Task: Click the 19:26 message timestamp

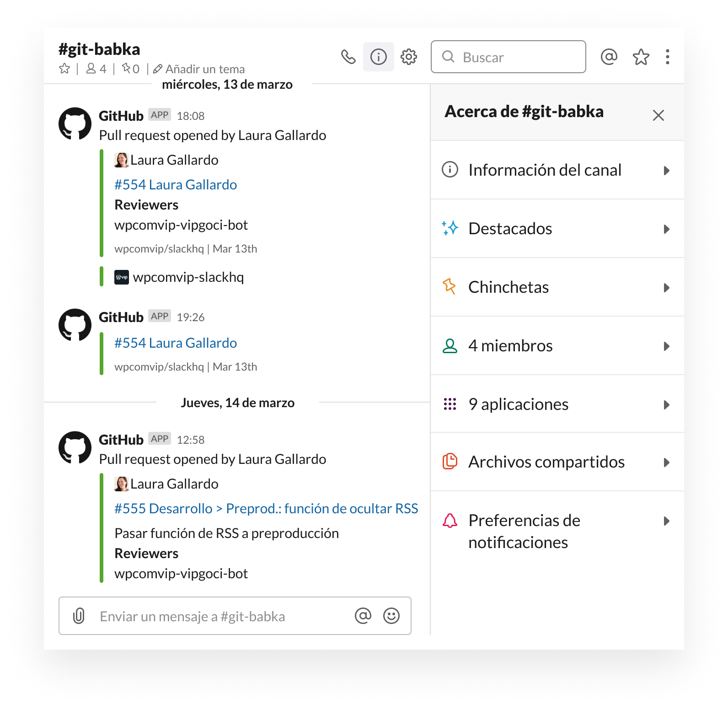Action: 191,317
